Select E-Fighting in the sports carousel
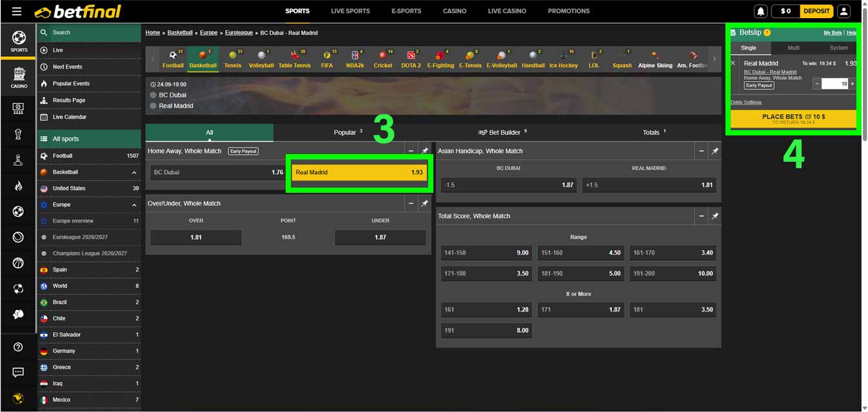Image resolution: width=868 pixels, height=412 pixels. click(440, 59)
